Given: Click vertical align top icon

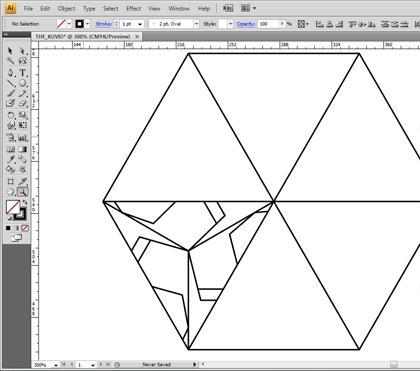Looking at the screenshot, I should pos(352,24).
